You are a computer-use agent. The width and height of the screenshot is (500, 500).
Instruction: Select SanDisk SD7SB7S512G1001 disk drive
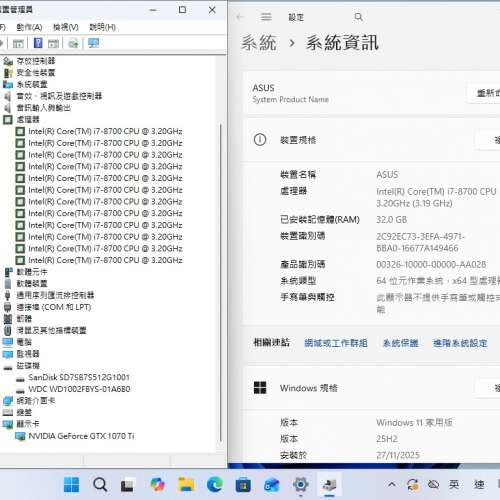[x=79, y=377]
